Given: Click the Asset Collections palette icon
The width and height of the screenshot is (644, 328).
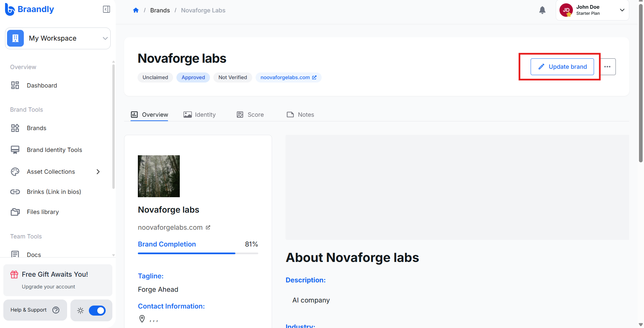Looking at the screenshot, I should (15, 172).
